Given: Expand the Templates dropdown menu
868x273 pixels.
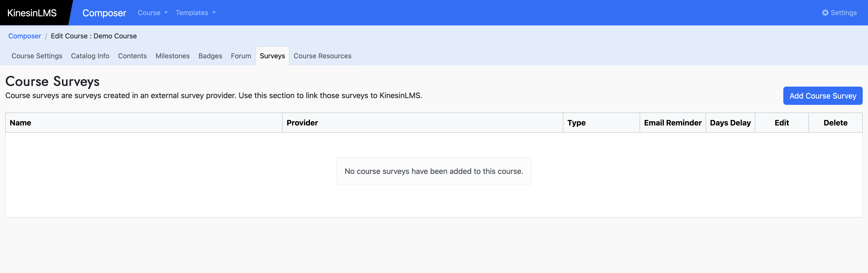Looking at the screenshot, I should click(x=196, y=13).
